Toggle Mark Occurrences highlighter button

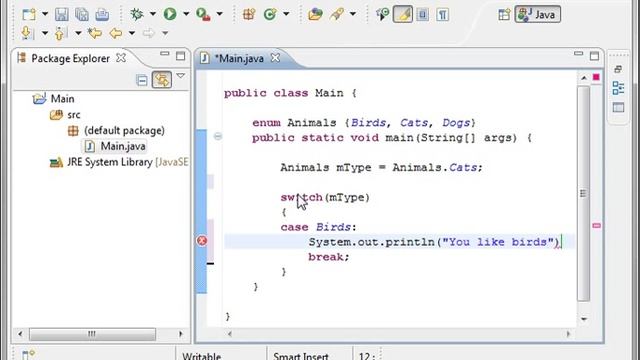[x=402, y=15]
